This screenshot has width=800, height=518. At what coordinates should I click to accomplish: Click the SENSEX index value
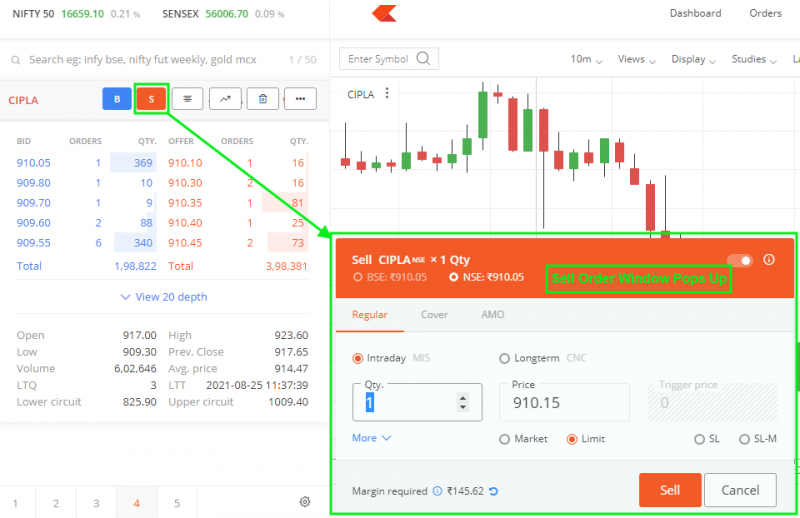(227, 14)
